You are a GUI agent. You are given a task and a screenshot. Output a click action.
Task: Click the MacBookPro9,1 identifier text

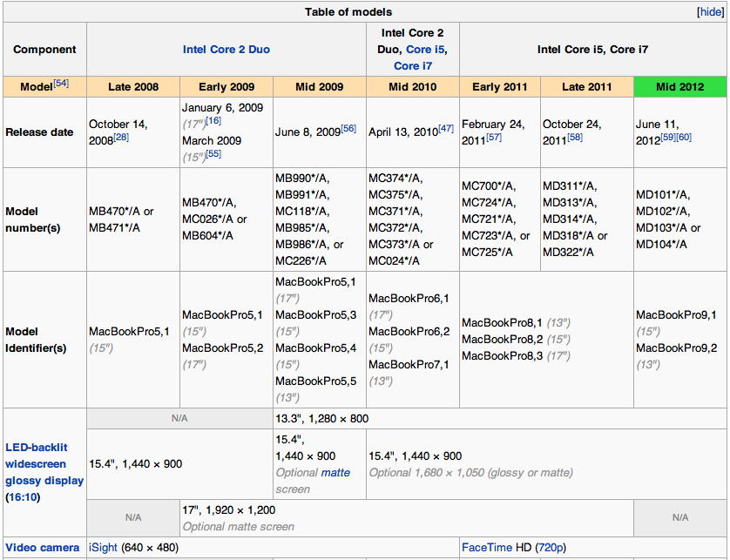point(676,314)
